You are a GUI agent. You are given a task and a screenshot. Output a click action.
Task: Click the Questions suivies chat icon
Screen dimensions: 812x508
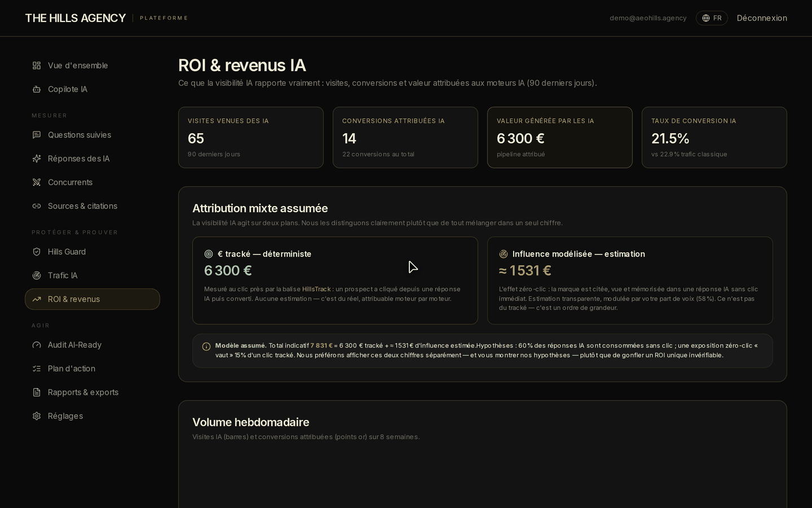(x=37, y=135)
